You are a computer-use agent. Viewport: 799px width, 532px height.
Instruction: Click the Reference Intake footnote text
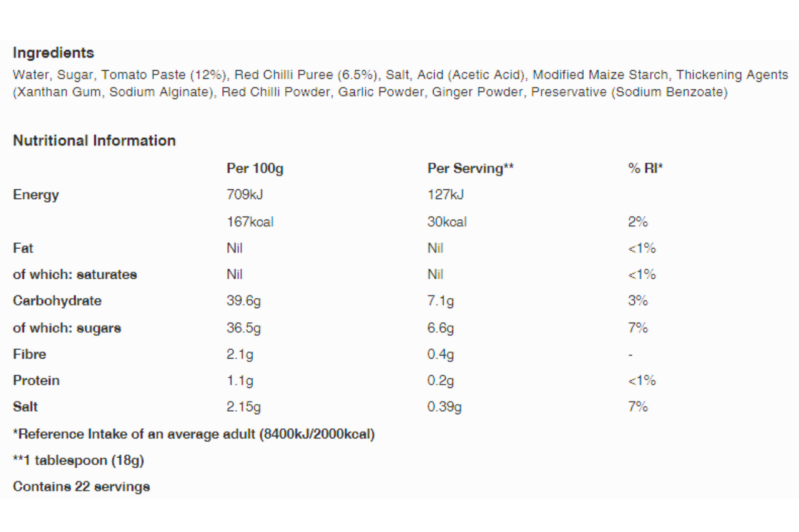tap(194, 434)
